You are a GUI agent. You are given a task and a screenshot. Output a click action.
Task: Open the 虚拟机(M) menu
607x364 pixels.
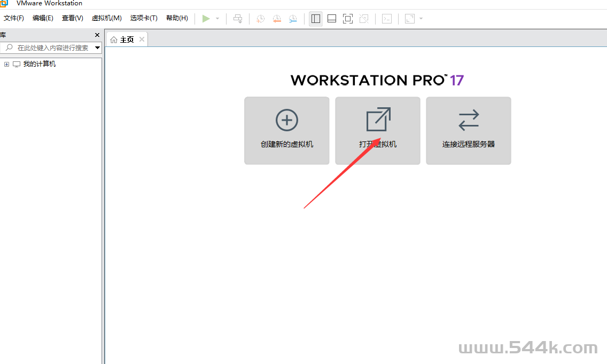point(106,18)
